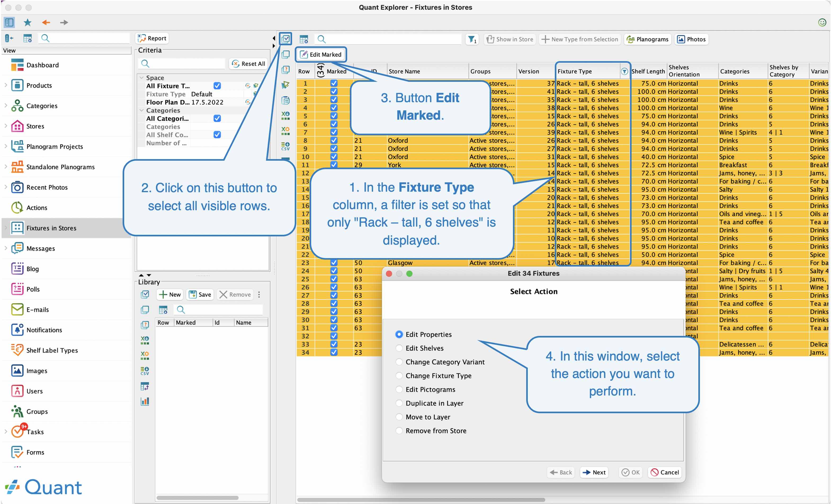
Task: Select Change Category Variant option
Action: 399,362
